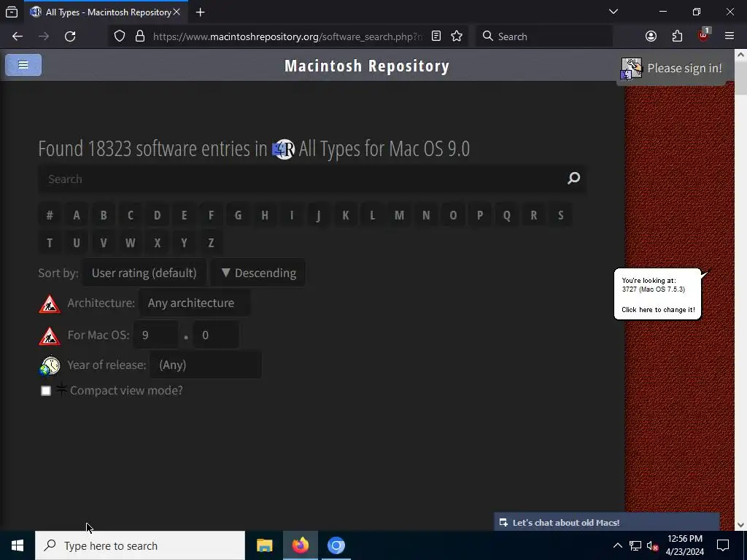Open the Firefox account icon

tap(651, 36)
